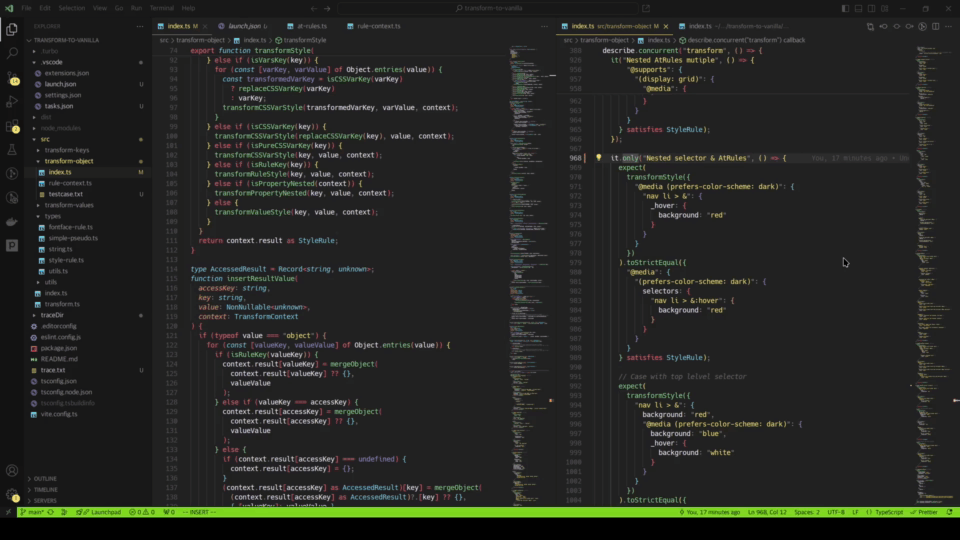Click Ln 968, Col 12 position indicator
The image size is (960, 540).
[x=767, y=512]
